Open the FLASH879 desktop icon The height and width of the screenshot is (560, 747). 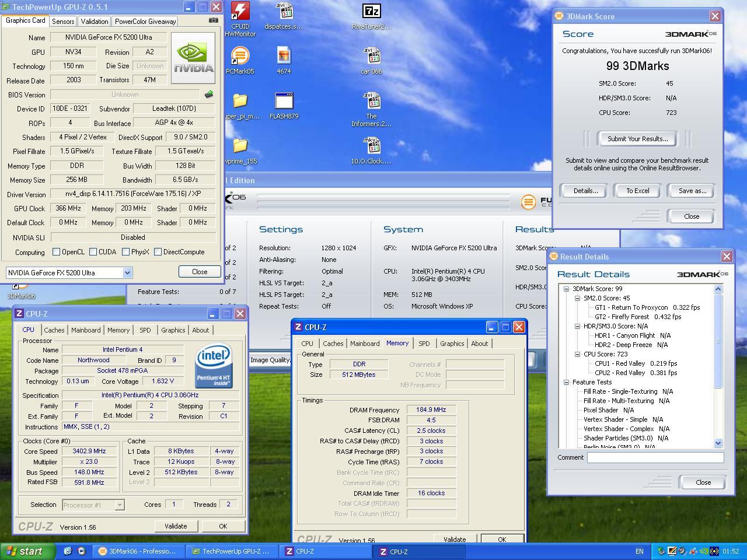click(x=284, y=101)
